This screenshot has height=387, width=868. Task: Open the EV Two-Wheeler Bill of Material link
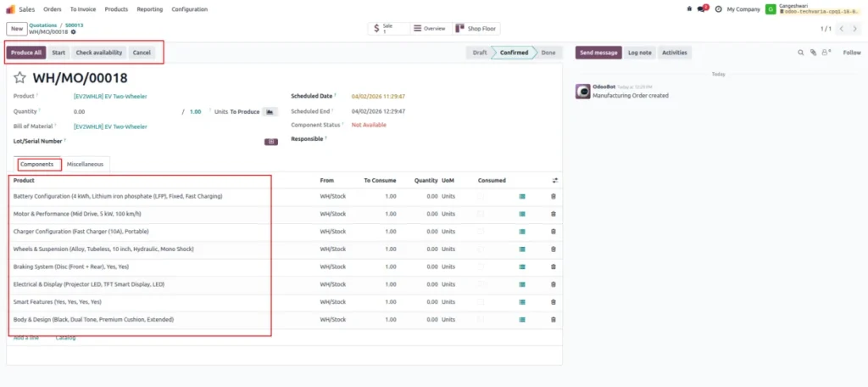(x=110, y=127)
